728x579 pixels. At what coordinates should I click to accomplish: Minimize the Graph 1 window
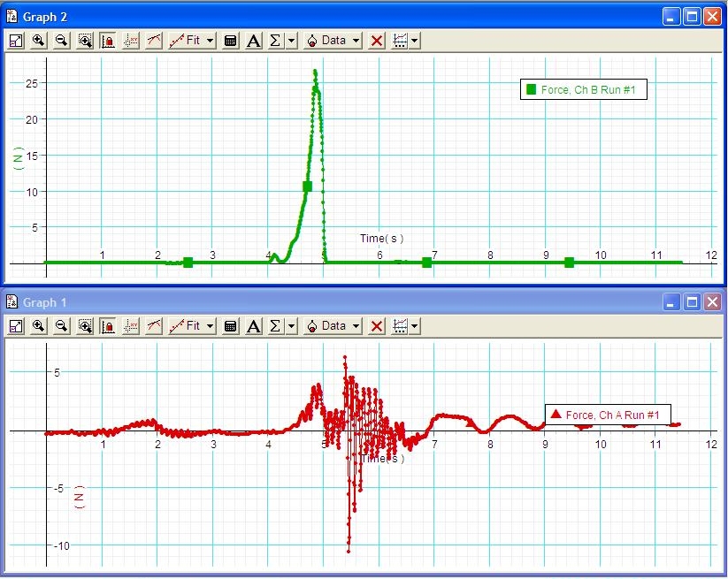pyautogui.click(x=671, y=302)
